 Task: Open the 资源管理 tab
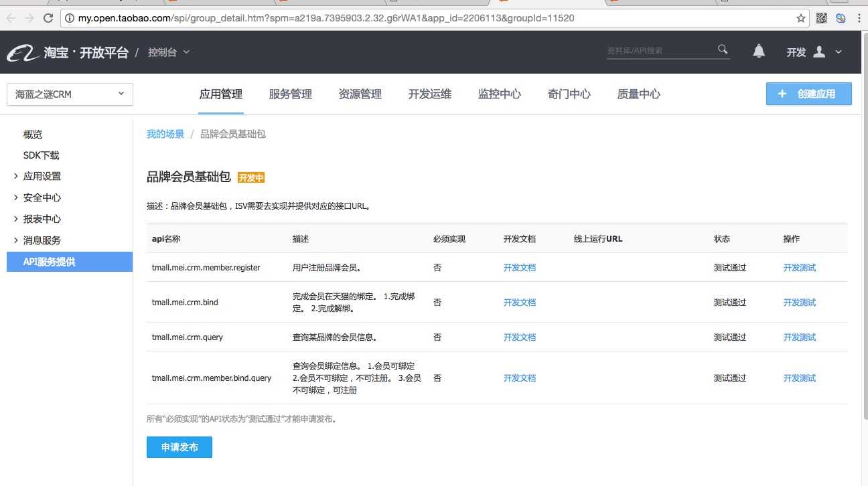(360, 94)
